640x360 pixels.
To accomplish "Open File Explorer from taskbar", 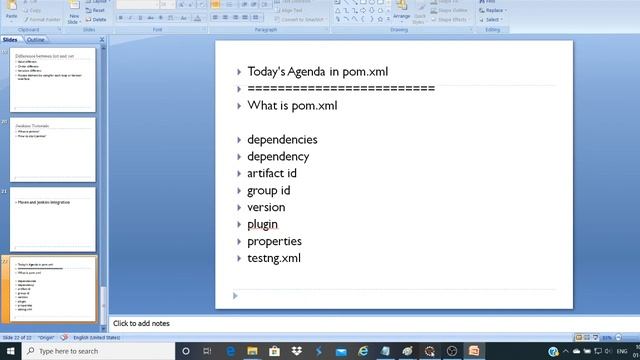I will pyautogui.click(x=252, y=351).
